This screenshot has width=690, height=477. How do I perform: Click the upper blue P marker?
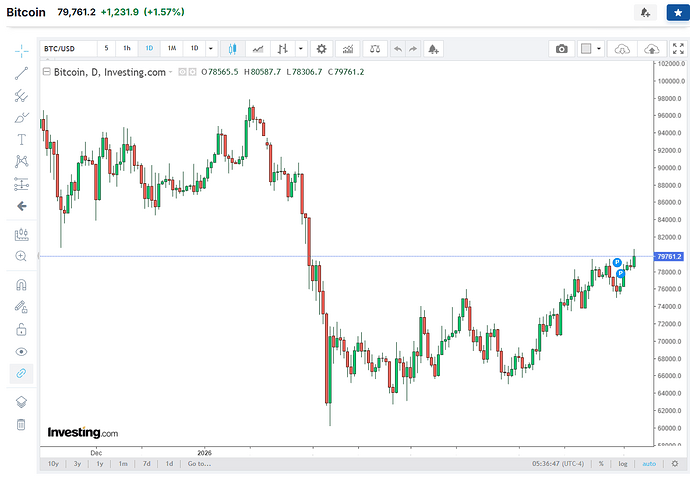point(617,263)
